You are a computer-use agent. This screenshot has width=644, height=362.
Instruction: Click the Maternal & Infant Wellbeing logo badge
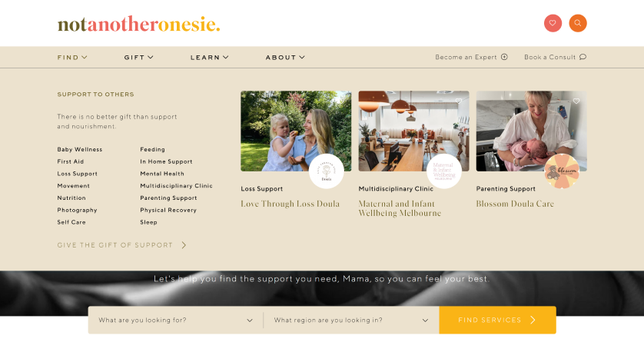pos(443,171)
